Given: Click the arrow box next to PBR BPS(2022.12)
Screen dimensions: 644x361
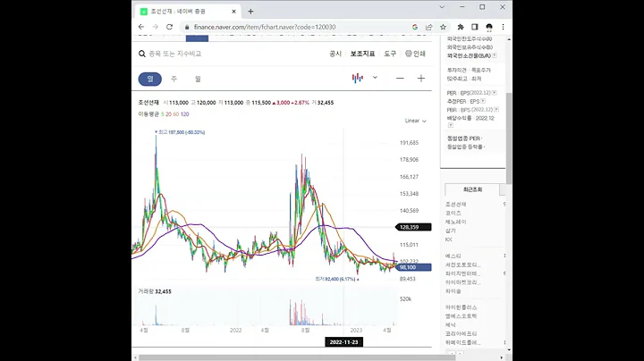Looking at the screenshot, I should coord(496,110).
